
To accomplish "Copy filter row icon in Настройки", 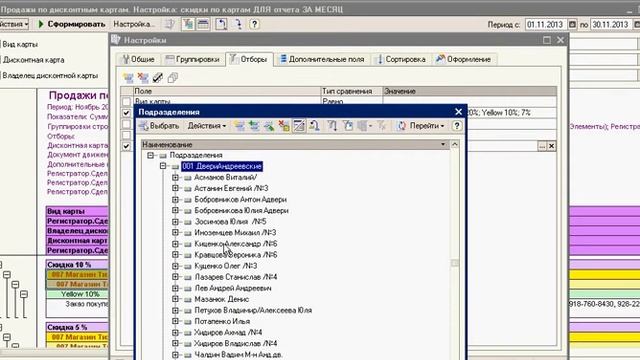I will (173, 78).
